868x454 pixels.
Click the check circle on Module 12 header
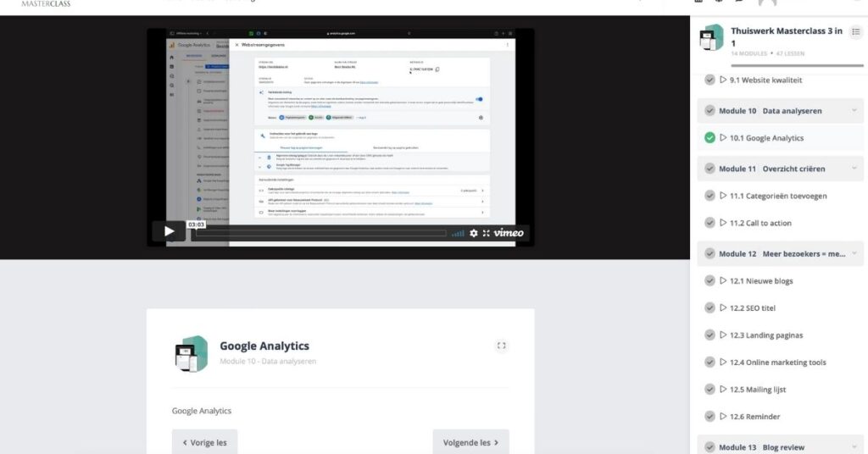pos(709,254)
